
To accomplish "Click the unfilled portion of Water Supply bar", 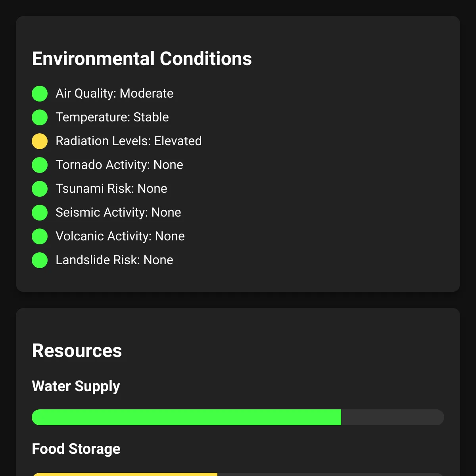I will pos(393,417).
